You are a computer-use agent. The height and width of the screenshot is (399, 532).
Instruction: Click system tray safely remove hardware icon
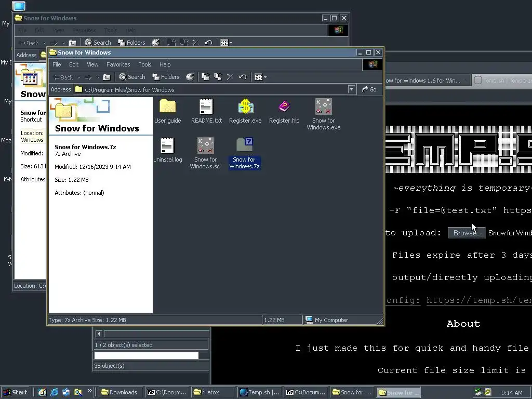[x=478, y=392]
